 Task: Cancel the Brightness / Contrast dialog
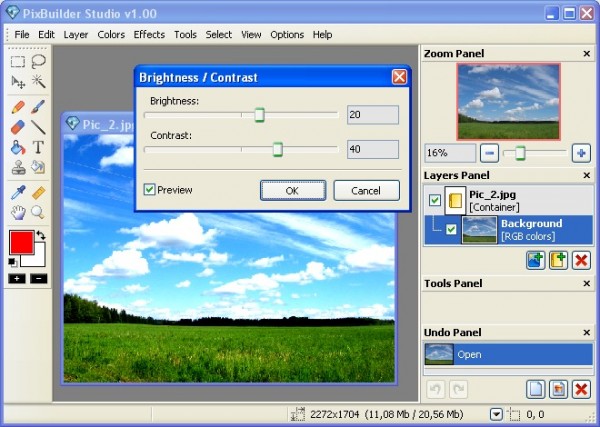(x=366, y=191)
